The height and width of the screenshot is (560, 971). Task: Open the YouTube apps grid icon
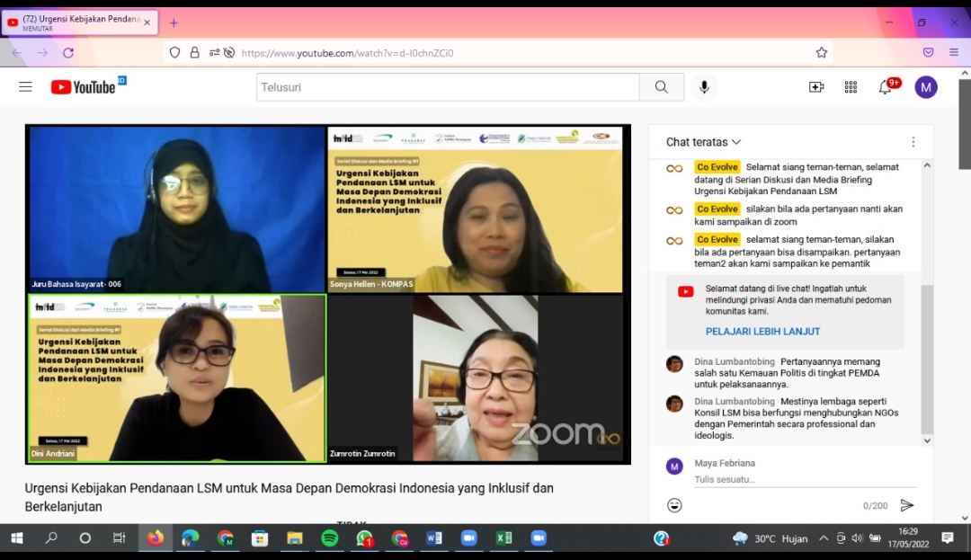(851, 87)
